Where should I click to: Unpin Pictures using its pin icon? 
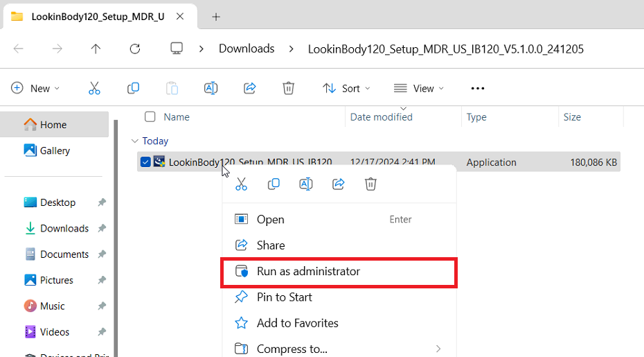coord(102,280)
